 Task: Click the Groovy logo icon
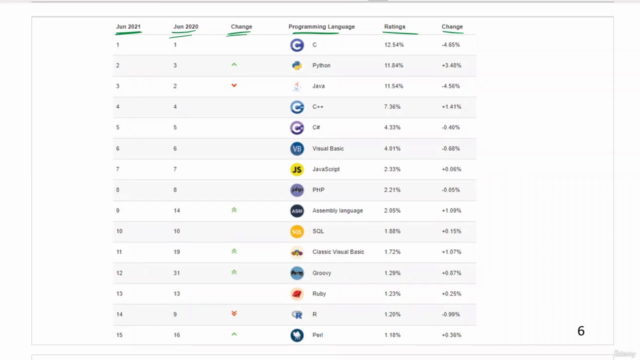pos(297,273)
